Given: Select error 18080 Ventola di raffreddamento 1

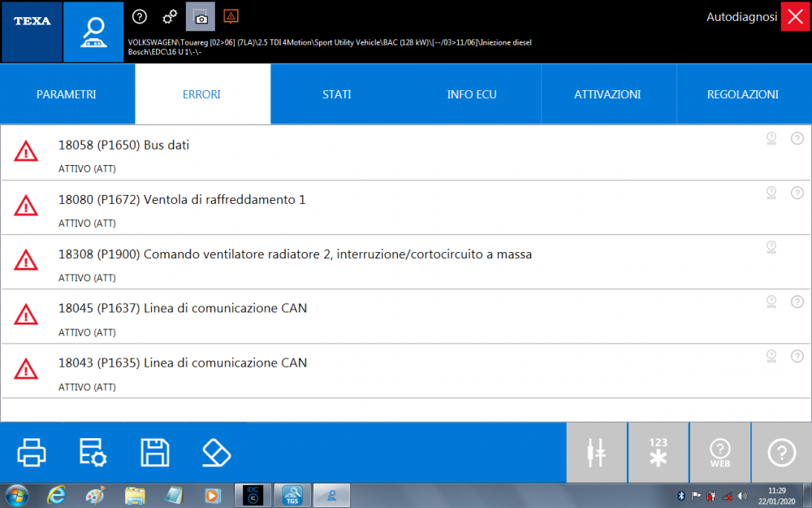Looking at the screenshot, I should point(183,199).
